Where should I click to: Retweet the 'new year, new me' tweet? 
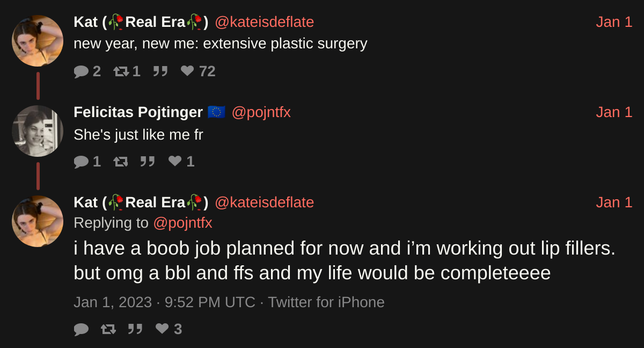[x=121, y=71]
